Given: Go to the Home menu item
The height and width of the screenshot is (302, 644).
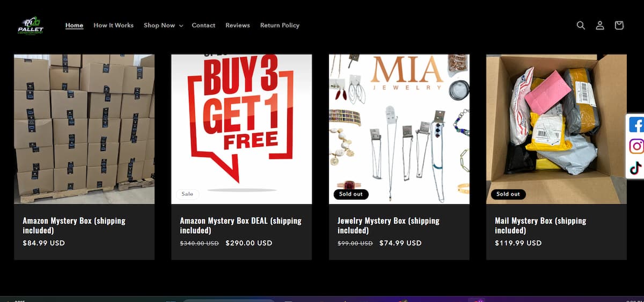Looking at the screenshot, I should tap(74, 25).
